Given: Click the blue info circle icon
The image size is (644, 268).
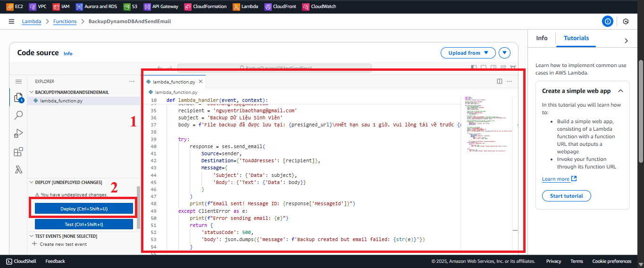Looking at the screenshot, I should click(x=608, y=21).
